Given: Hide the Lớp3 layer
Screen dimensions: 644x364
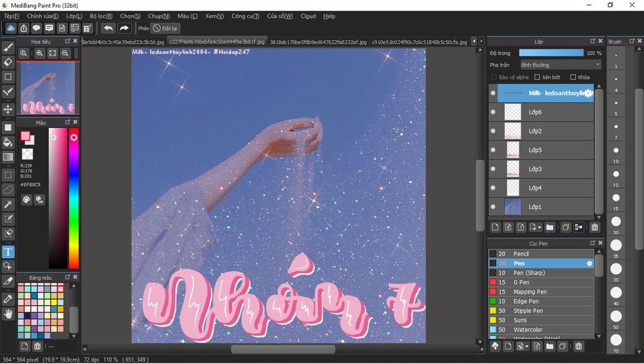Looking at the screenshot, I should pos(493,169).
